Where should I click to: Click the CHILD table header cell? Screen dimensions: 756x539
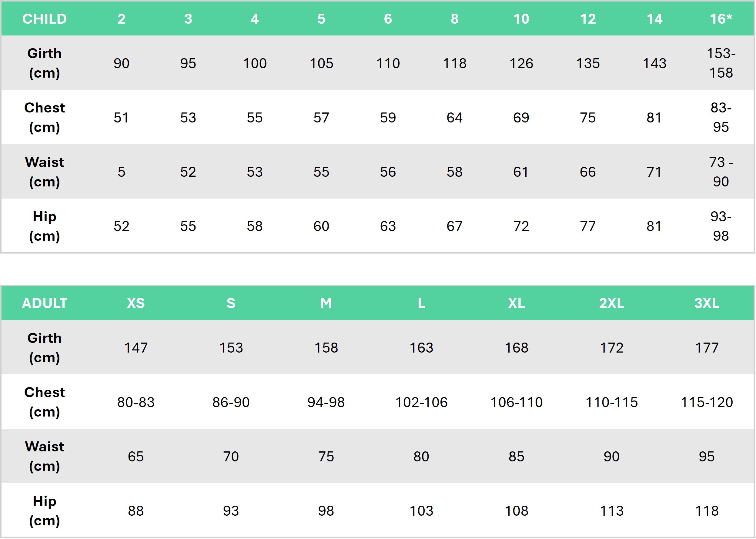point(45,19)
